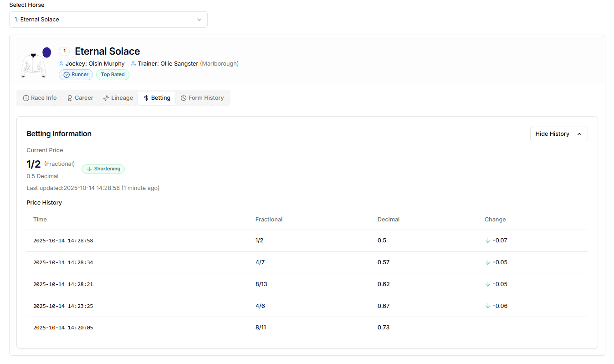Click the jockey person icon

pyautogui.click(x=61, y=64)
